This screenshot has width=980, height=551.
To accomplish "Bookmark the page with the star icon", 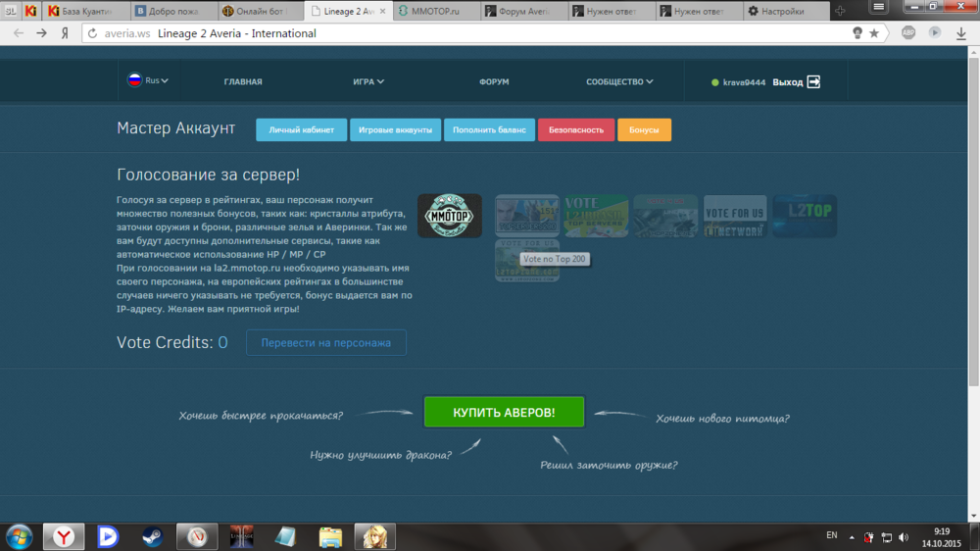I will (x=874, y=32).
